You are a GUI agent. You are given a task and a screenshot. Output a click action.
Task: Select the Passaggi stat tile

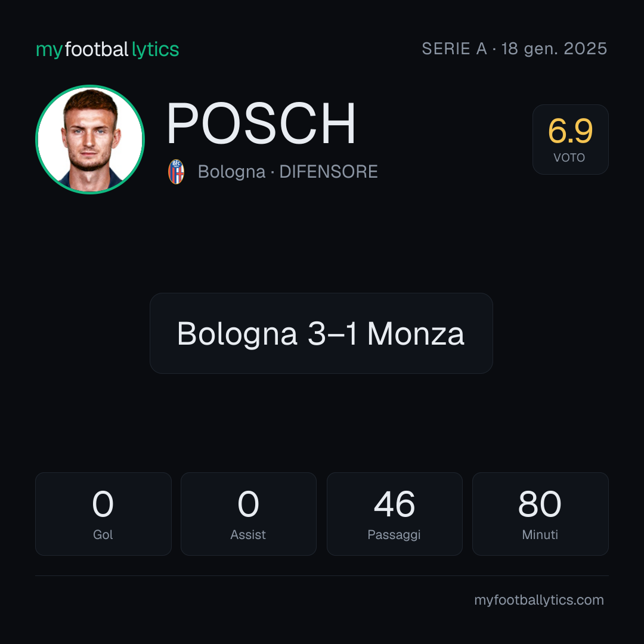[x=394, y=514]
